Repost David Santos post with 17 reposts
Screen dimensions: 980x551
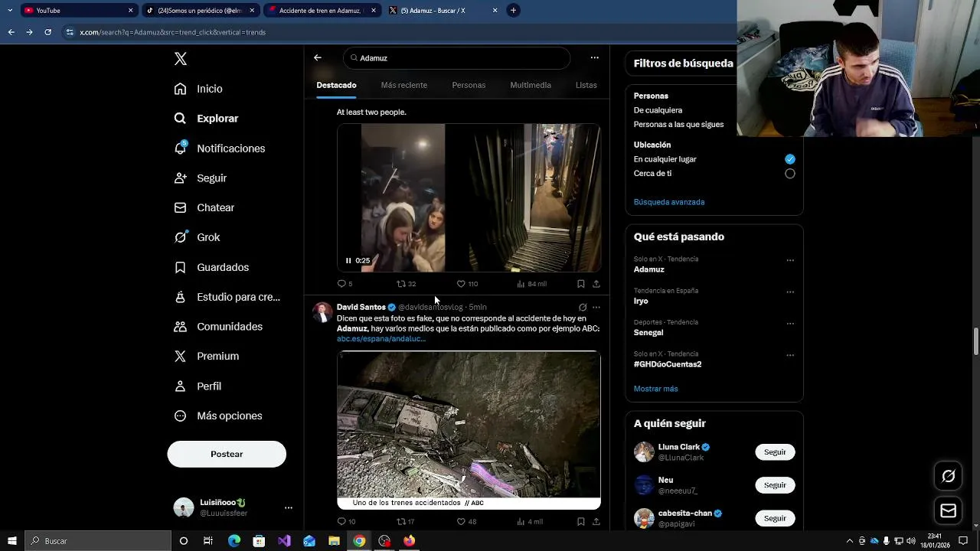pyautogui.click(x=406, y=522)
